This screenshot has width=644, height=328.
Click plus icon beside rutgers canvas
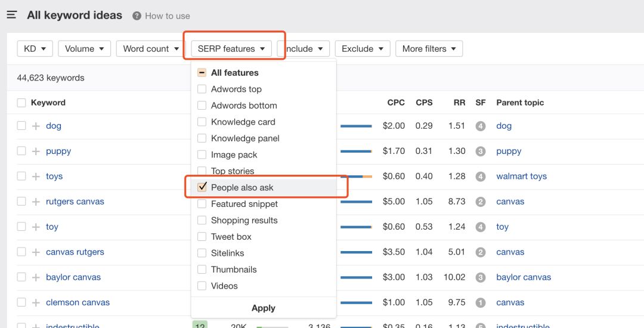(x=36, y=202)
